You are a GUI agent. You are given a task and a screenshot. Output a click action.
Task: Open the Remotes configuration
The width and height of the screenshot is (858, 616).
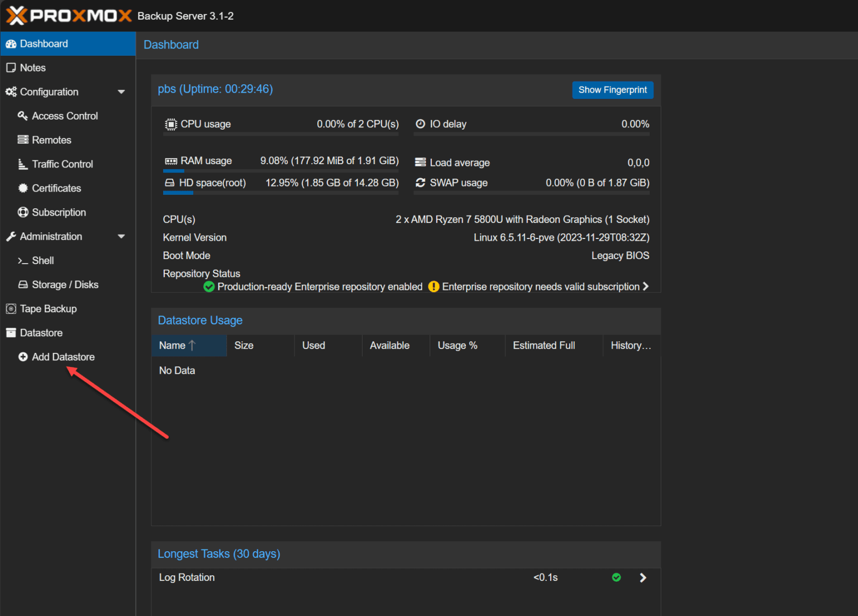[x=51, y=140]
